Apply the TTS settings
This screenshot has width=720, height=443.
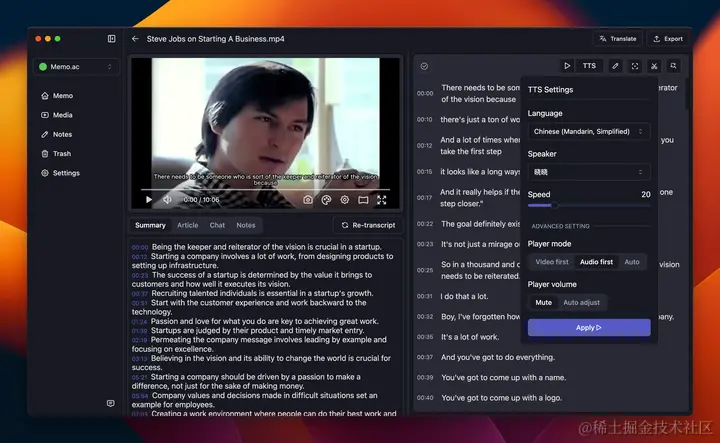pos(589,327)
